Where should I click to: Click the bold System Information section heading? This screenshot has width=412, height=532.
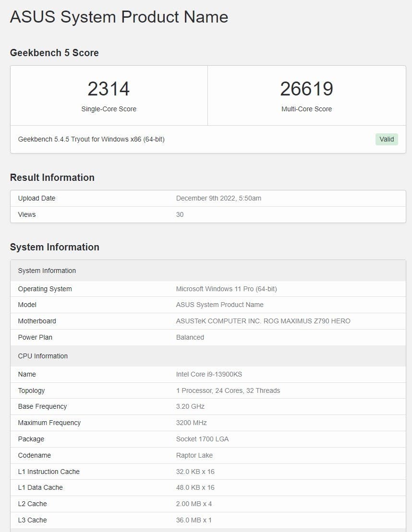(55, 247)
